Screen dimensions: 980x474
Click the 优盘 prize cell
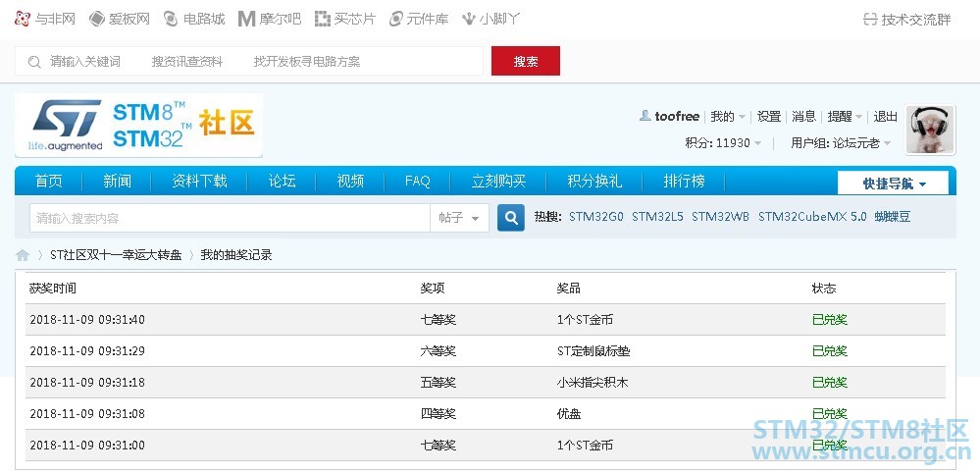pyautogui.click(x=569, y=414)
